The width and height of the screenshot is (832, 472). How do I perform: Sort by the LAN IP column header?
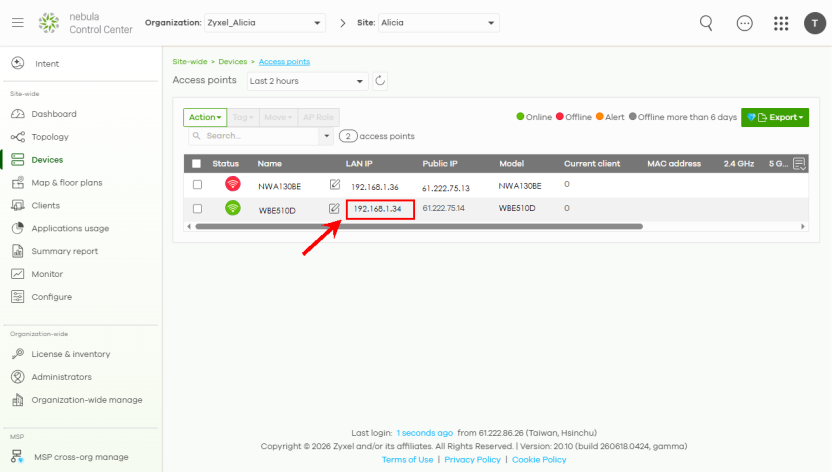coord(359,164)
